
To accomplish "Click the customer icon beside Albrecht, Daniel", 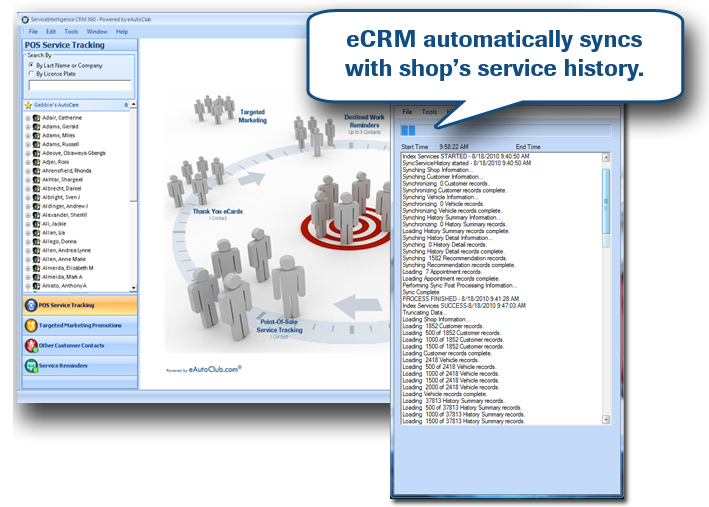I will point(37,189).
